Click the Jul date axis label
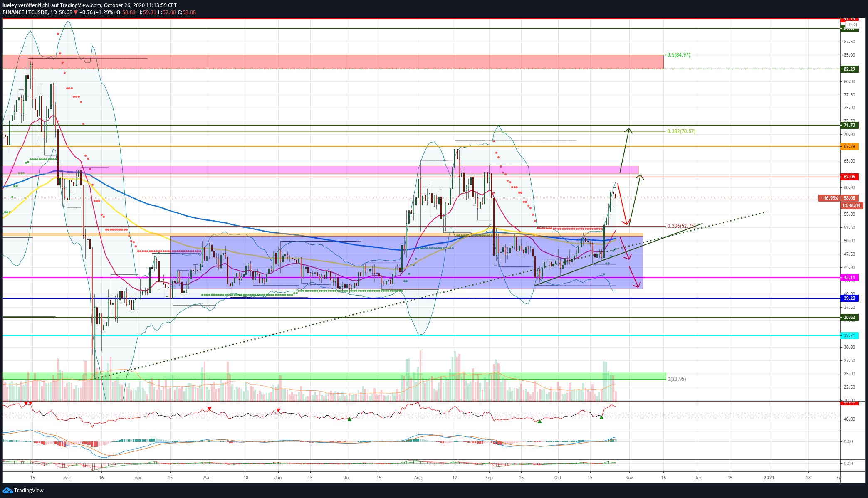The image size is (868, 498). (x=347, y=478)
